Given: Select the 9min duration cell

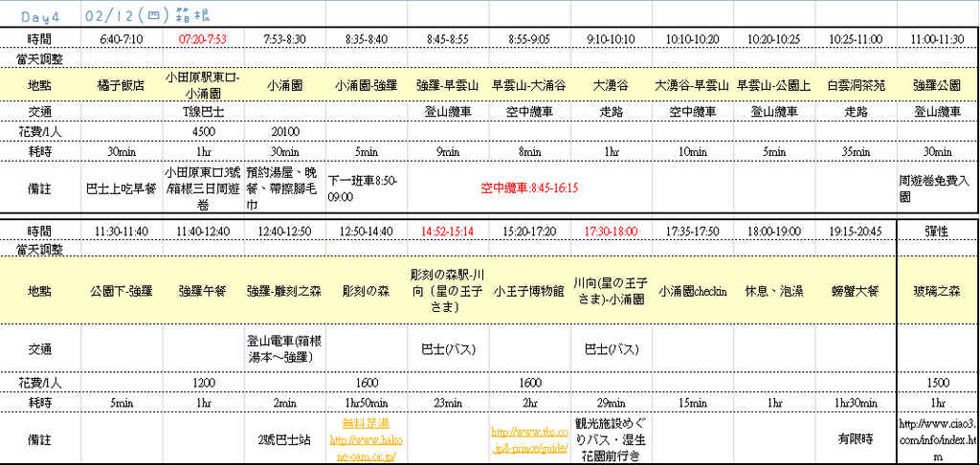Looking at the screenshot, I should click(448, 152).
